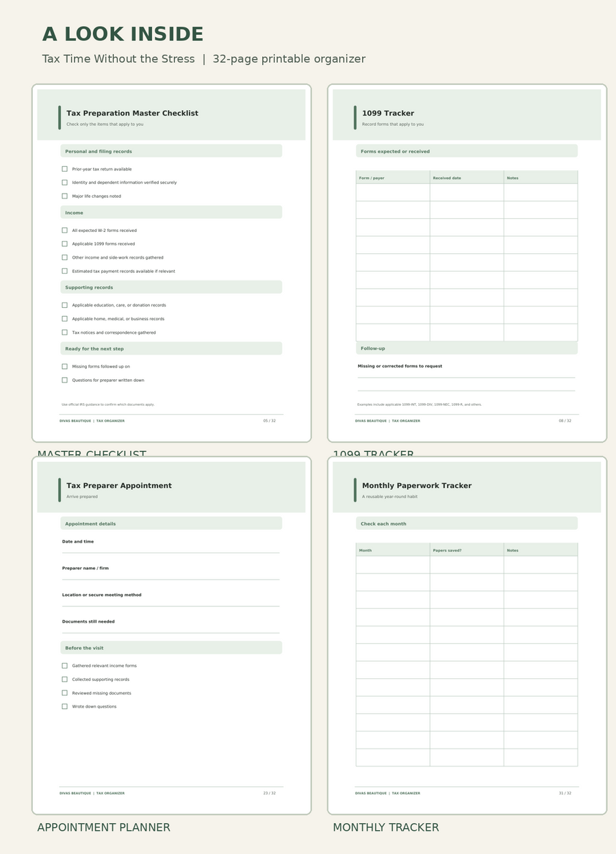Click the 'Papers saved?' column header
This screenshot has height=854, width=616.
click(x=467, y=549)
